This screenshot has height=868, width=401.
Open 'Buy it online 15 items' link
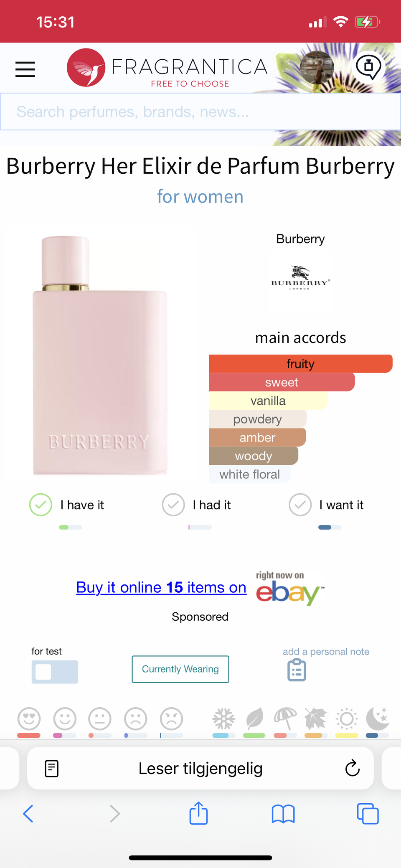[x=161, y=587]
